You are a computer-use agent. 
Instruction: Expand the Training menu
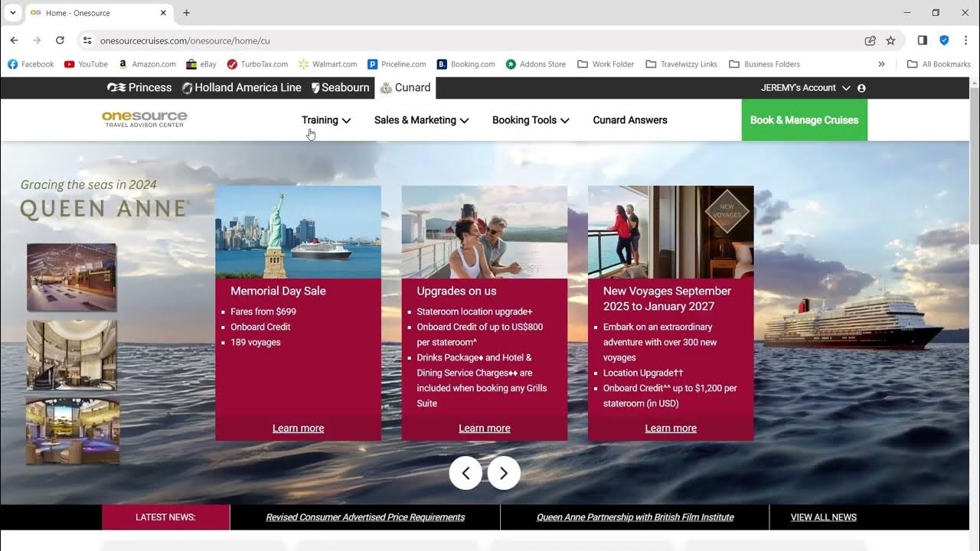[x=326, y=120]
